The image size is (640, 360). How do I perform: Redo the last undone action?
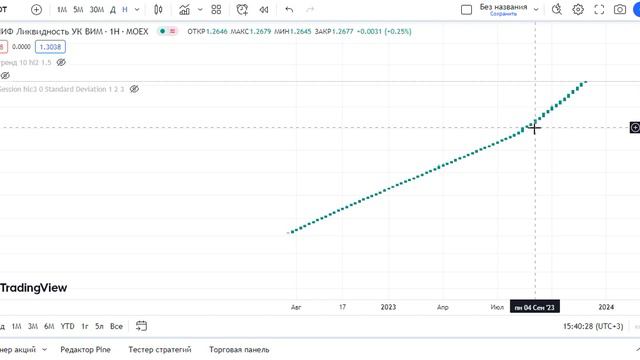[x=310, y=9]
